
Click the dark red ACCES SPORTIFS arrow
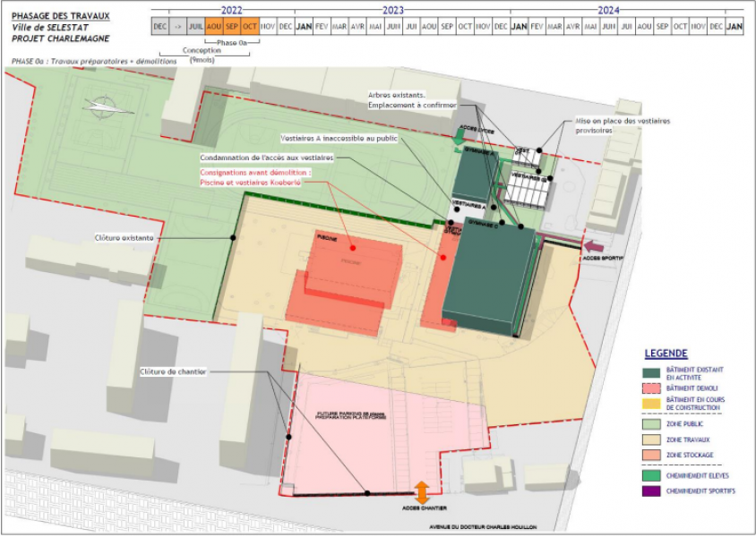pos(593,244)
